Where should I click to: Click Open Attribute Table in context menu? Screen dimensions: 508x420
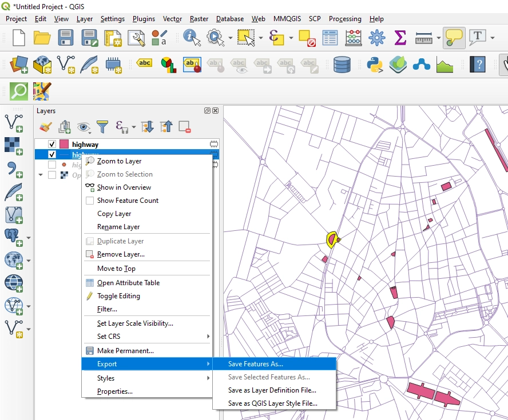[x=128, y=283]
